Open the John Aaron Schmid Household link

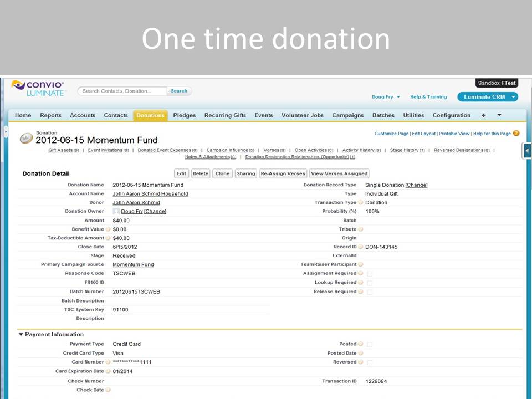(x=150, y=194)
